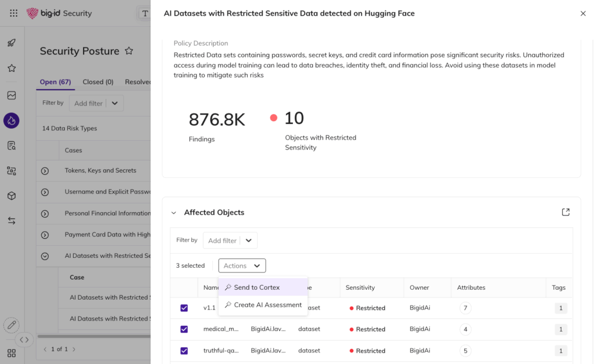Choose Send to Cortex menu option

256,287
